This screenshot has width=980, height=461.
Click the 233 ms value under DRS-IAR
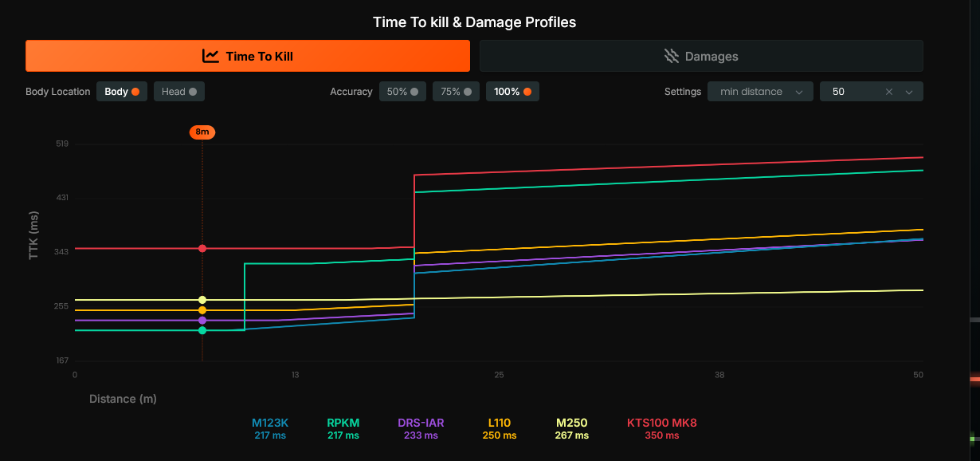point(421,435)
